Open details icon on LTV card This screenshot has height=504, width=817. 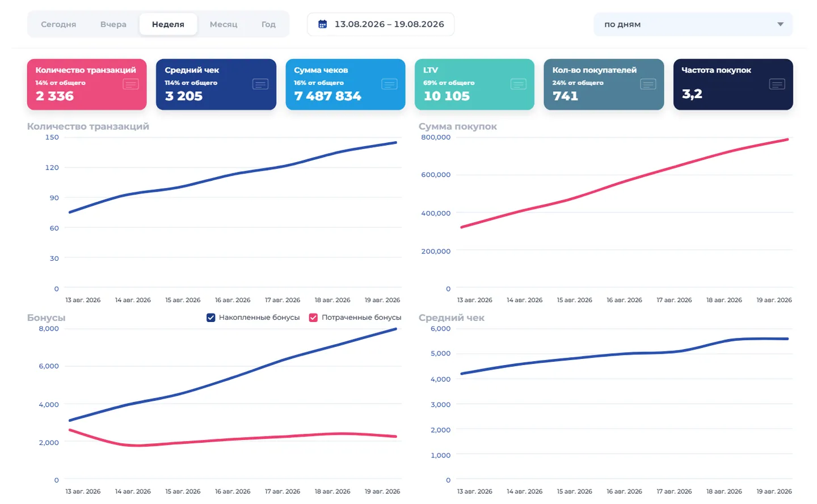519,84
